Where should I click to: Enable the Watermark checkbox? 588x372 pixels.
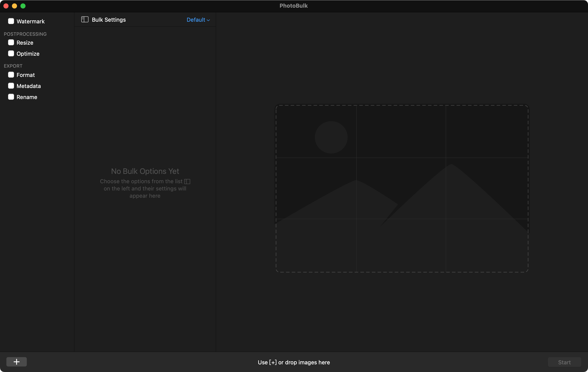point(11,21)
